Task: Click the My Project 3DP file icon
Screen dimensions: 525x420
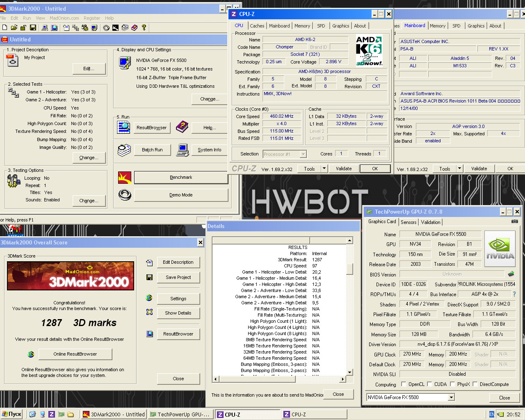Action: (12, 61)
